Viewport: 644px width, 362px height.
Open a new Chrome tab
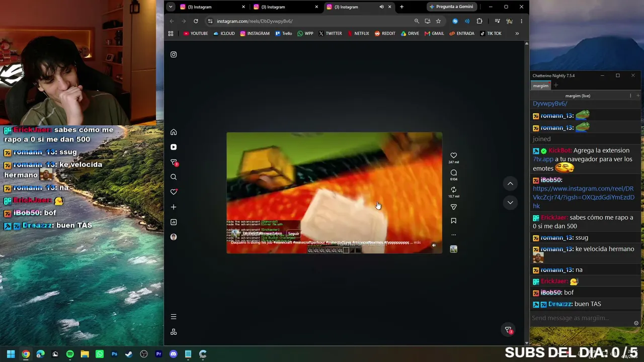click(401, 7)
